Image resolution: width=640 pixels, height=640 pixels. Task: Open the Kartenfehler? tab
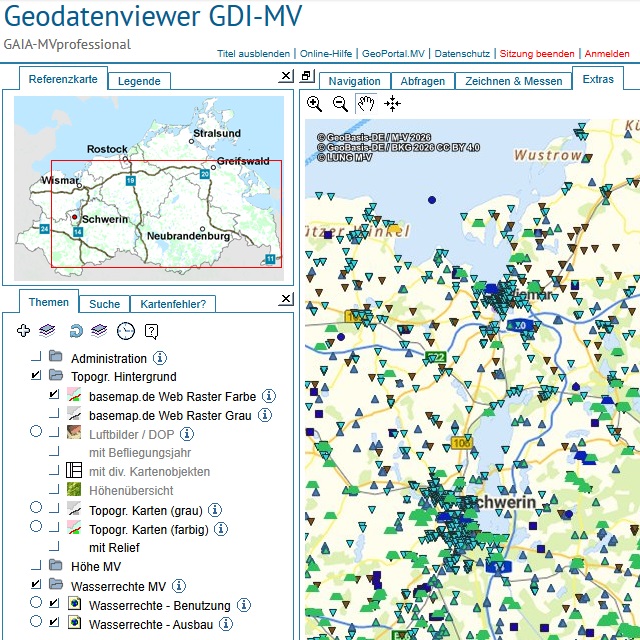pos(173,304)
